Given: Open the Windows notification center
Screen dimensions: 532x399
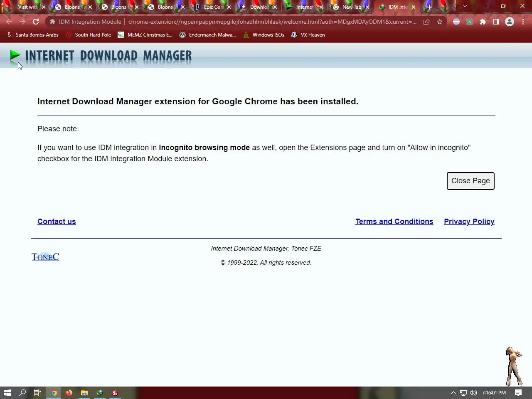Looking at the screenshot, I should pyautogui.click(x=518, y=393).
